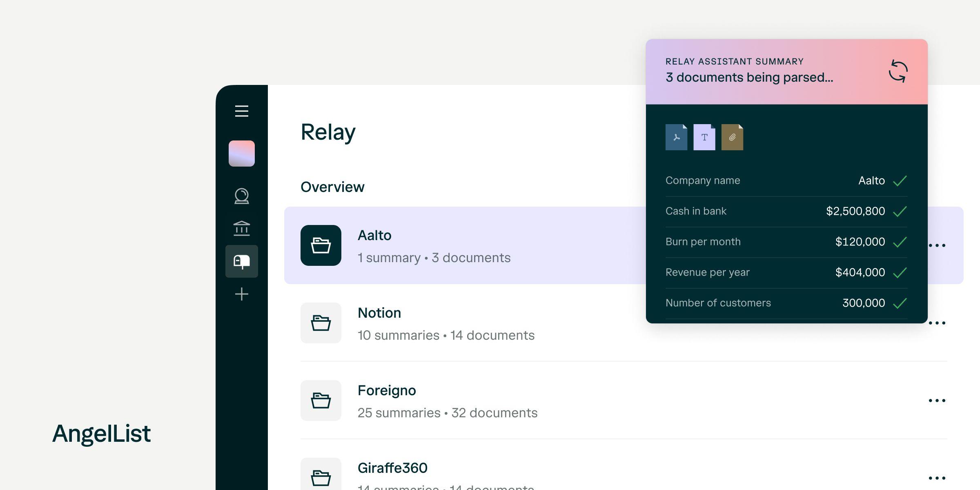Image resolution: width=980 pixels, height=490 pixels.
Task: Open the crystal ball sidebar icon
Action: point(241,196)
